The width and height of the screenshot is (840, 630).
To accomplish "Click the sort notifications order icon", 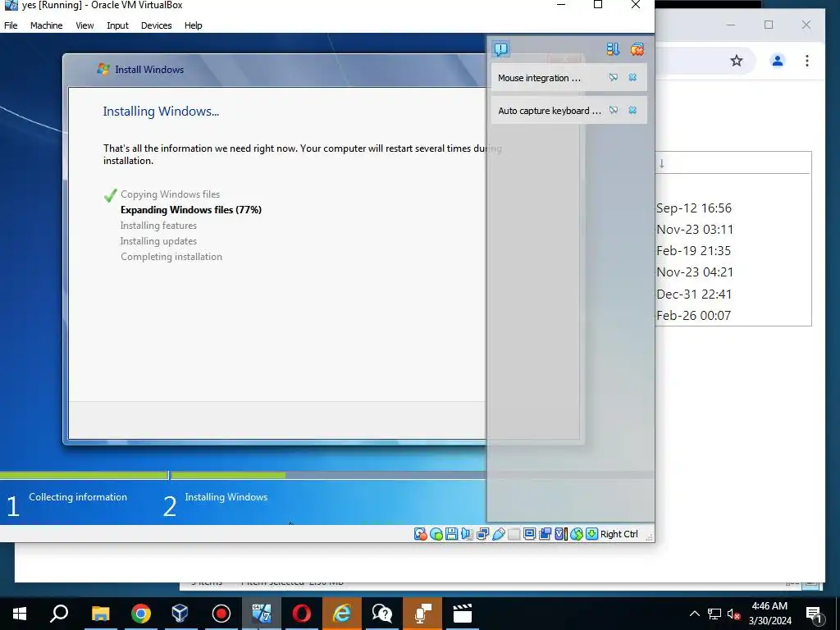I will click(x=613, y=49).
